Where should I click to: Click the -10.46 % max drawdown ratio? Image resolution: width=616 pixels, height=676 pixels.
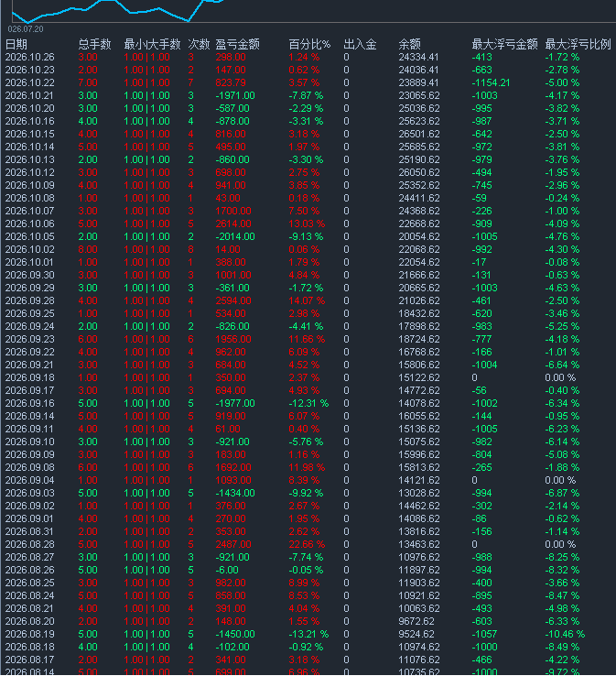[x=565, y=634]
